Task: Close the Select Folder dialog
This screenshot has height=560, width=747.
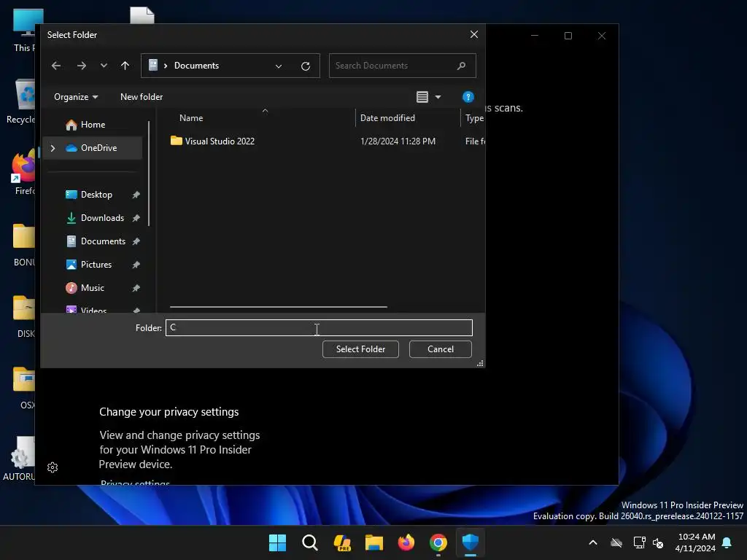Action: click(x=473, y=34)
